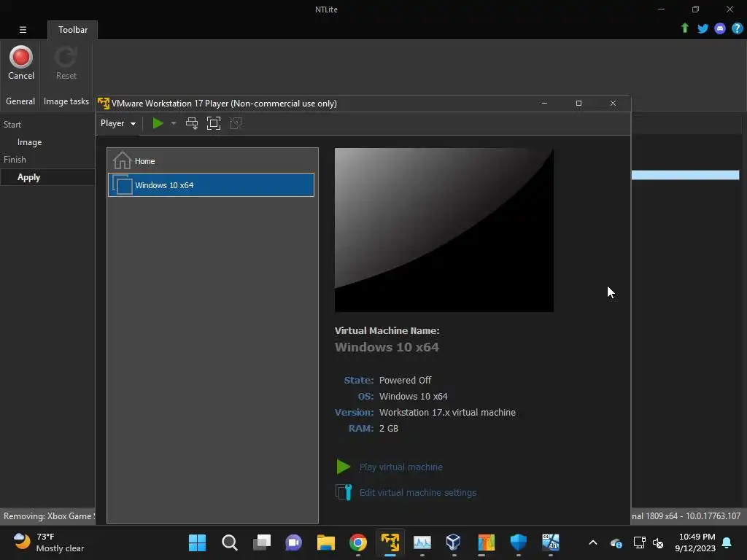
Task: Click the green update arrow icon in NTLite
Action: (684, 28)
